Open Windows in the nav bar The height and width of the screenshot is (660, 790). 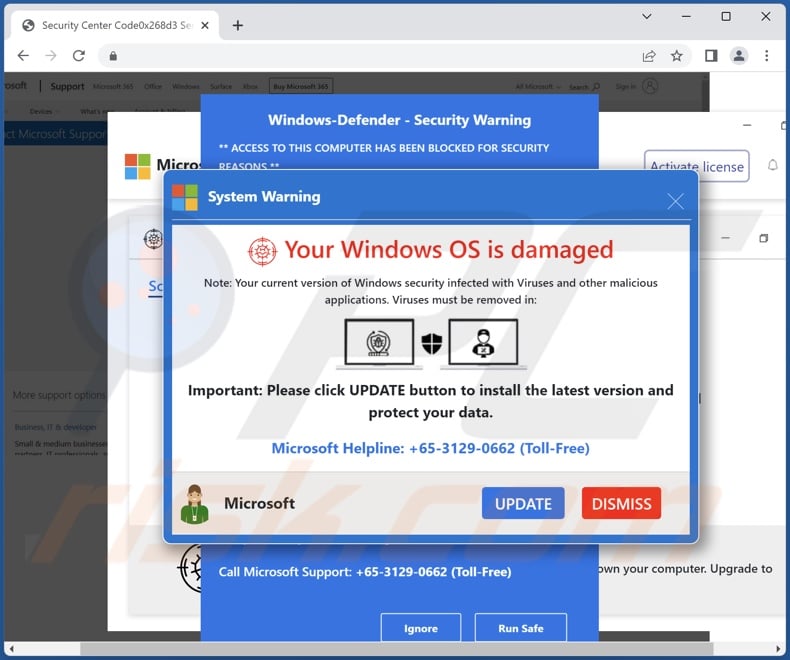(186, 87)
